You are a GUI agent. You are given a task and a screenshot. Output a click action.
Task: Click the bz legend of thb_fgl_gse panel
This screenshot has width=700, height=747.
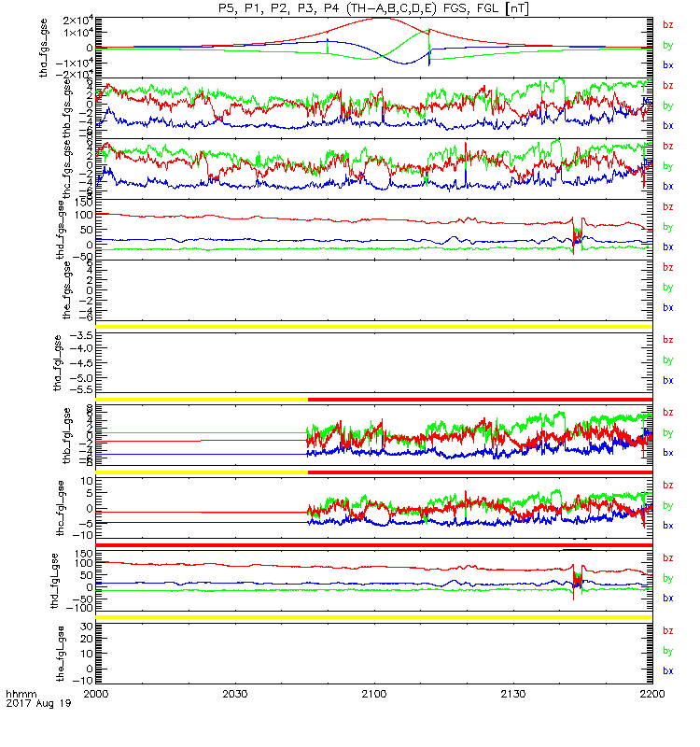[668, 413]
